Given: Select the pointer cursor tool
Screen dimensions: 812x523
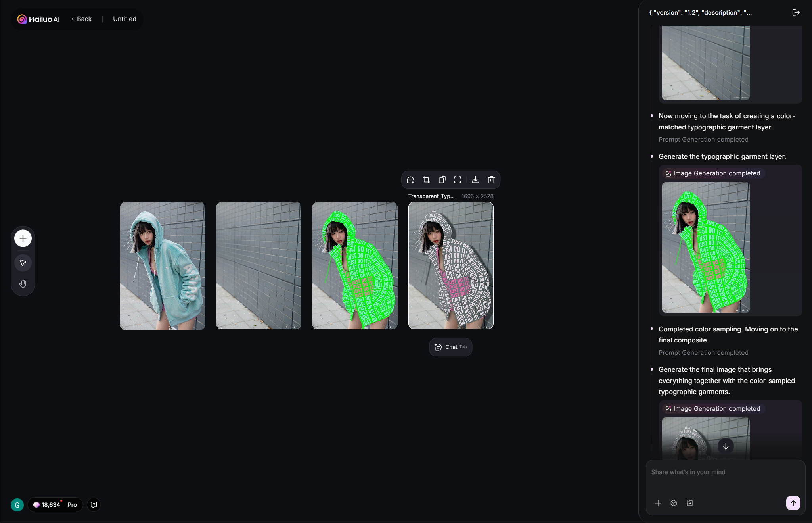Looking at the screenshot, I should (x=23, y=263).
